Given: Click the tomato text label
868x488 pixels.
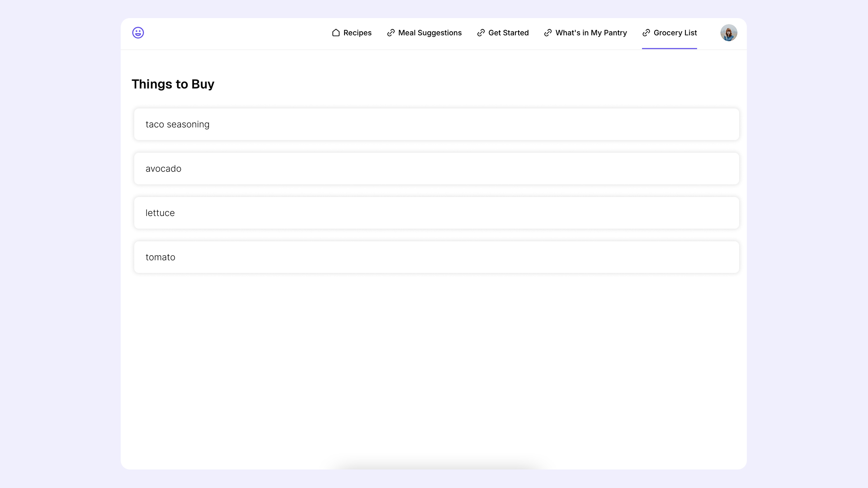Looking at the screenshot, I should (160, 257).
